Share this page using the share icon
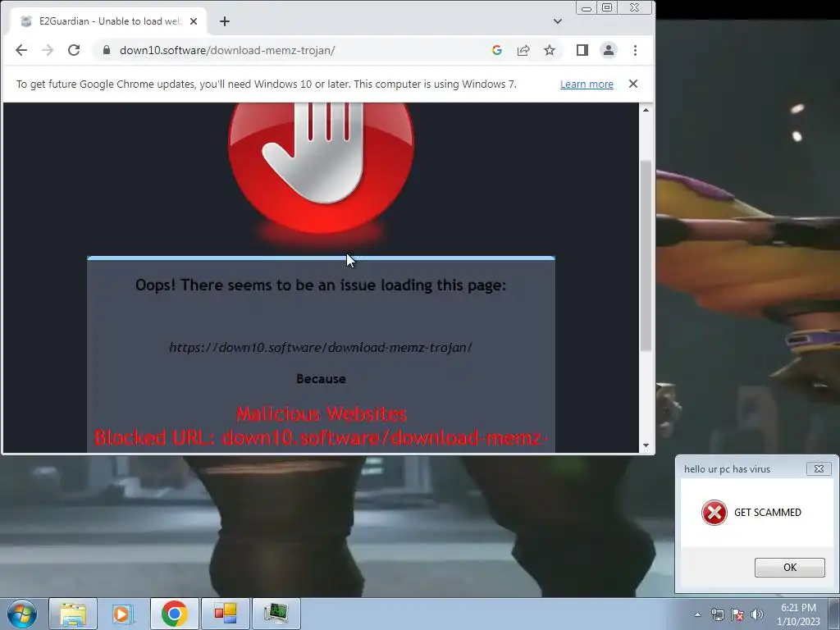 point(523,50)
